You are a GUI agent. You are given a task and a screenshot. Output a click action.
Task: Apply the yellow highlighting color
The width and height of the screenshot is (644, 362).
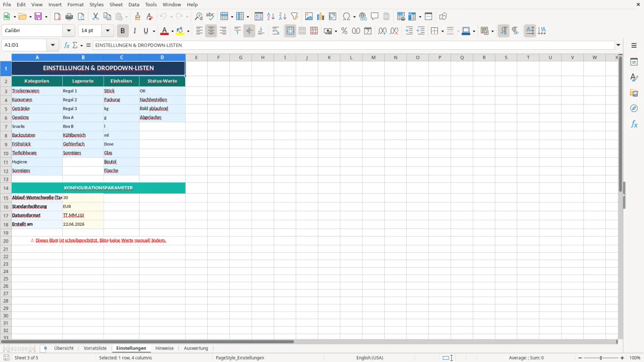click(180, 31)
